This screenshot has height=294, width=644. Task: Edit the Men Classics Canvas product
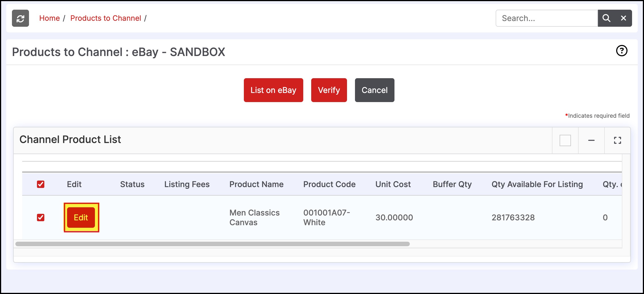81,218
